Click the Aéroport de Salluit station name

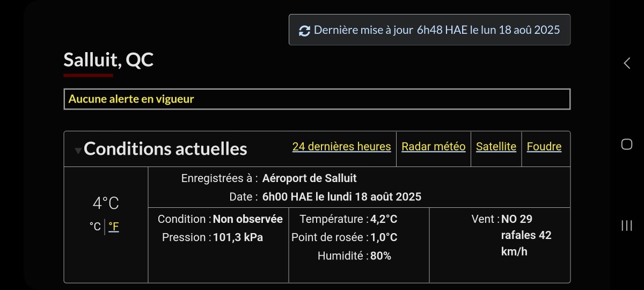309,178
